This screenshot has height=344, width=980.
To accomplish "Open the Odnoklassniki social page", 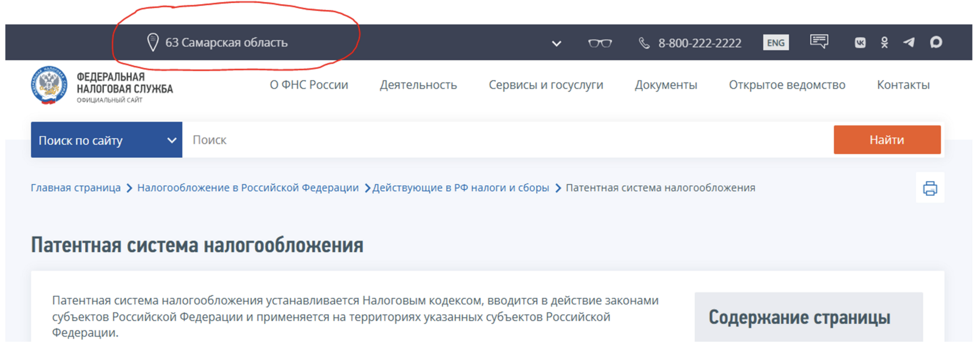I will pyautogui.click(x=884, y=43).
